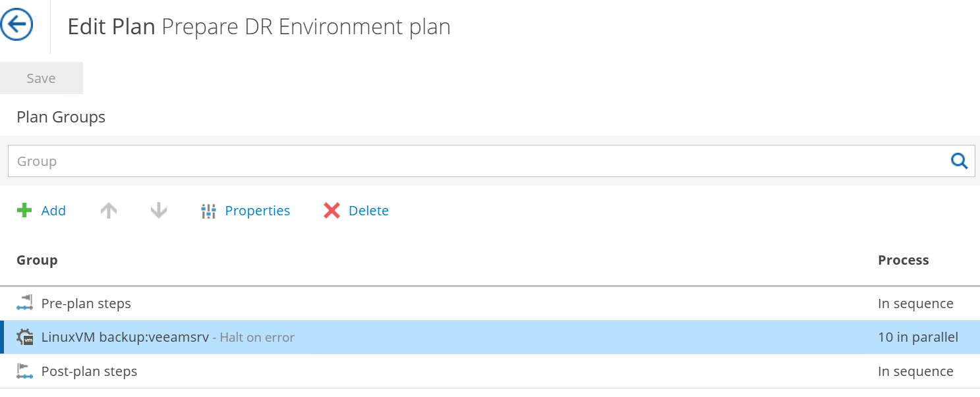Click the VM gear icon beside LinuxVM backup

point(25,336)
